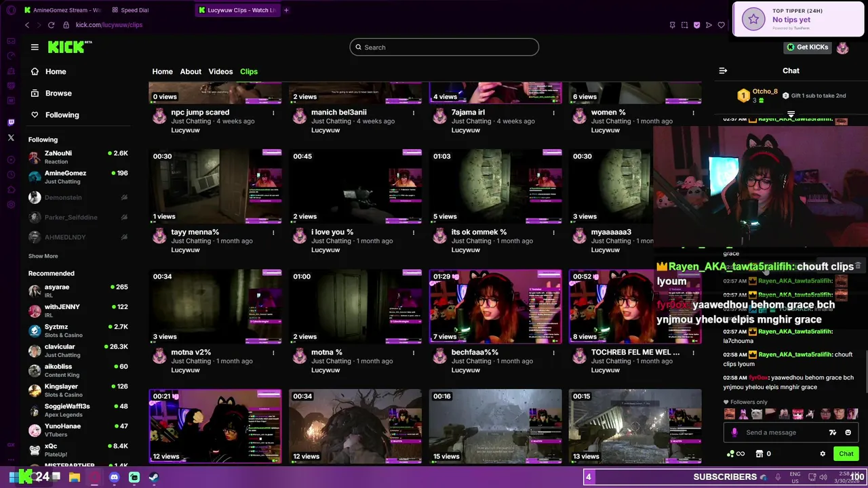Play the 'motna %' clip thumbnail
The height and width of the screenshot is (488, 868).
click(x=355, y=306)
